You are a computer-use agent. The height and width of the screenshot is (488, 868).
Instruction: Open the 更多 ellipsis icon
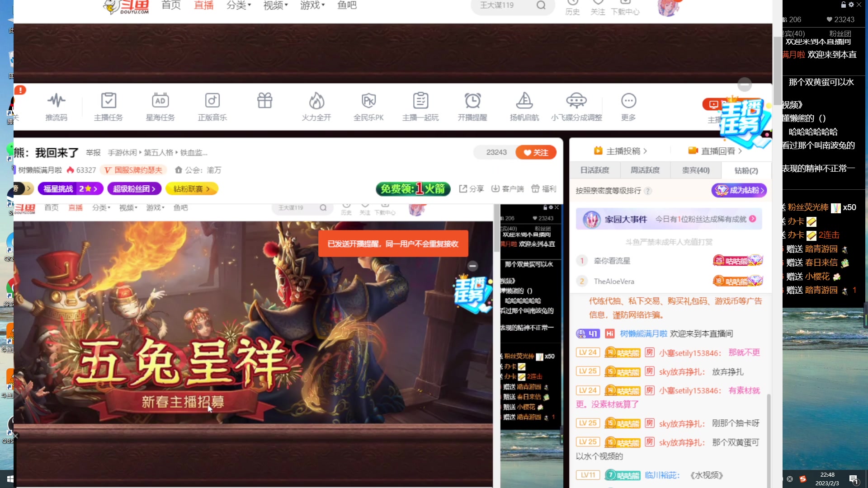[628, 107]
